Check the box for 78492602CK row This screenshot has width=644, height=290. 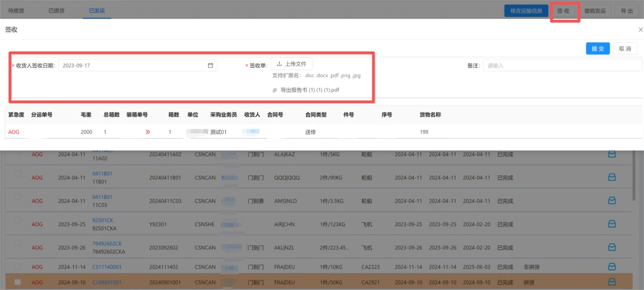click(17, 244)
